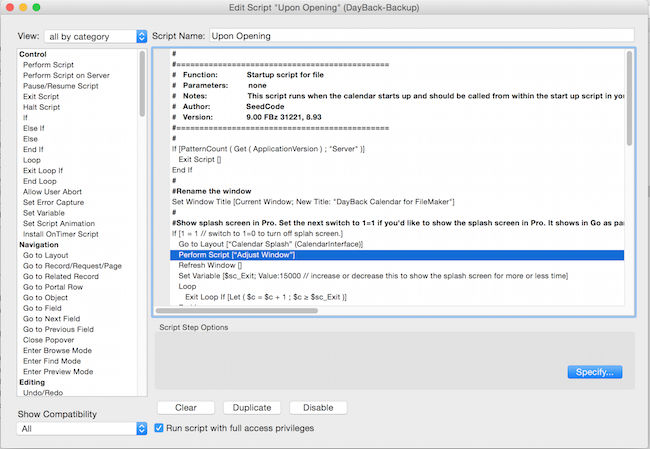Select the 'Close Popover' step
This screenshot has height=449, width=650.
(49, 340)
